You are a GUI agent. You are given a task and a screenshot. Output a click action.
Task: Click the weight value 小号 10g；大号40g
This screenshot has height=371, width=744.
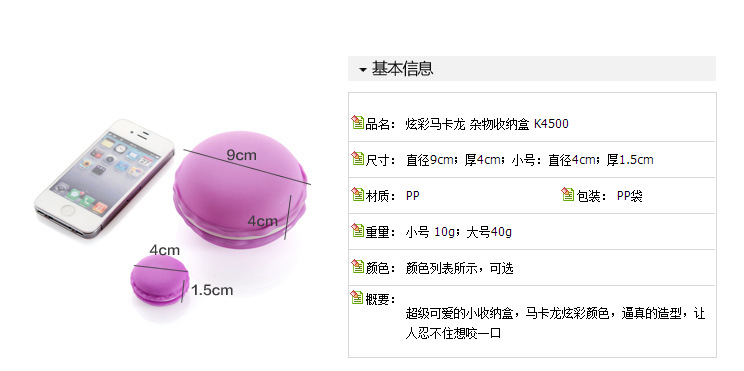[458, 232]
